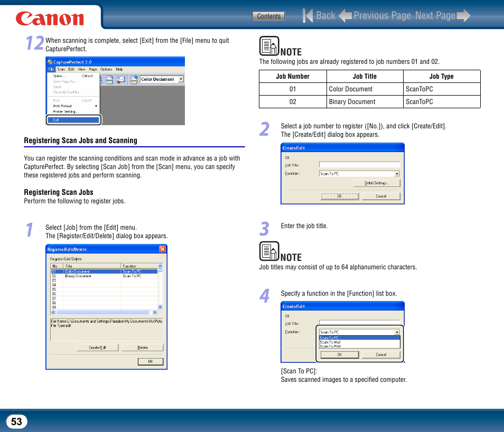Open the Edit menu in CapturePerfect
This screenshot has width=504, height=432.
point(71,69)
